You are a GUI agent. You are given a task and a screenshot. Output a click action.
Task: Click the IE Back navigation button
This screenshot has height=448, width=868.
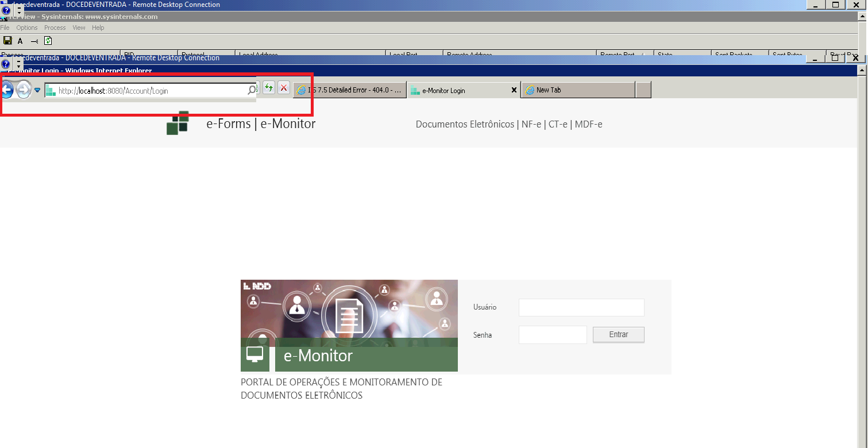pyautogui.click(x=6, y=90)
